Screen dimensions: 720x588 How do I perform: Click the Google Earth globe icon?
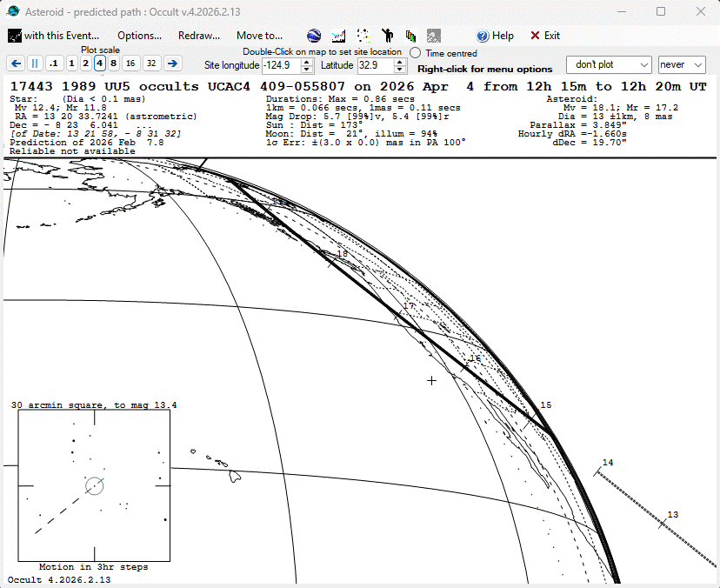pyautogui.click(x=314, y=36)
